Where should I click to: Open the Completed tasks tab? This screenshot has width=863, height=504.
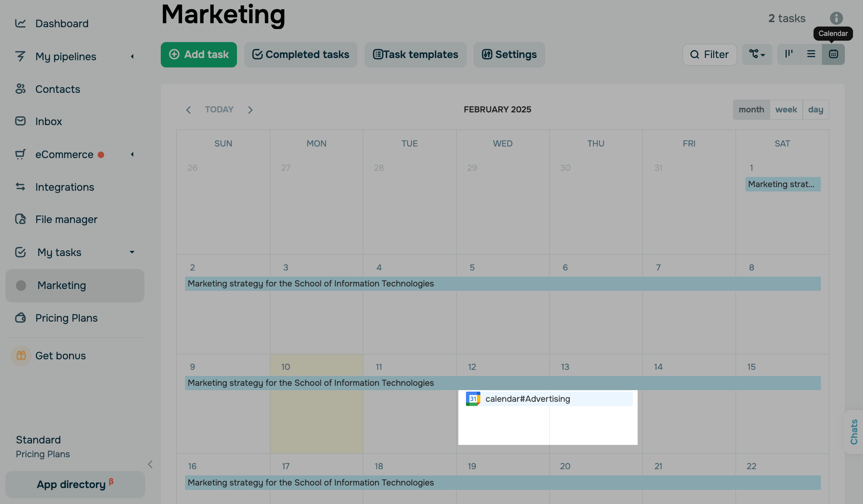coord(300,54)
